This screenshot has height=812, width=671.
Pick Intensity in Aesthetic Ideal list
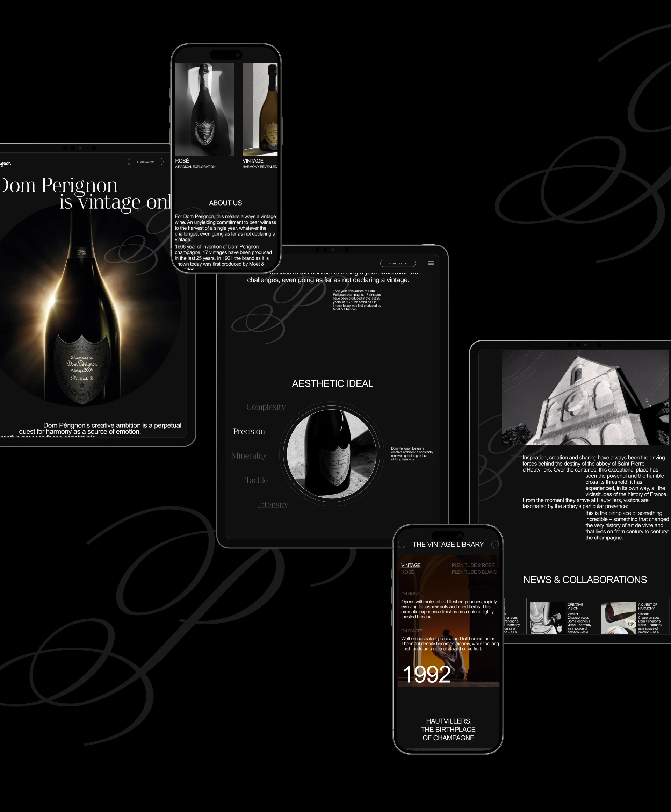273,505
